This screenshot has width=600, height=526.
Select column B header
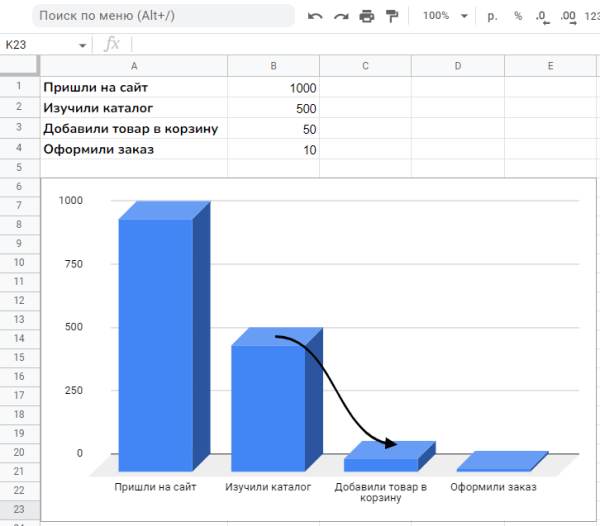273,66
